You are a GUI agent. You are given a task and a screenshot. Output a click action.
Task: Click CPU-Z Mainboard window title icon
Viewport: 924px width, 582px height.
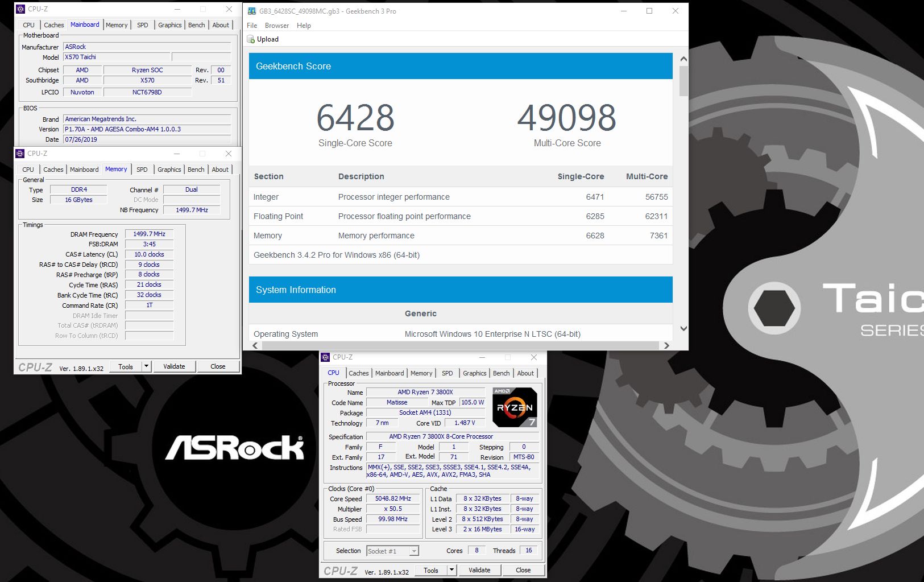[x=20, y=9]
